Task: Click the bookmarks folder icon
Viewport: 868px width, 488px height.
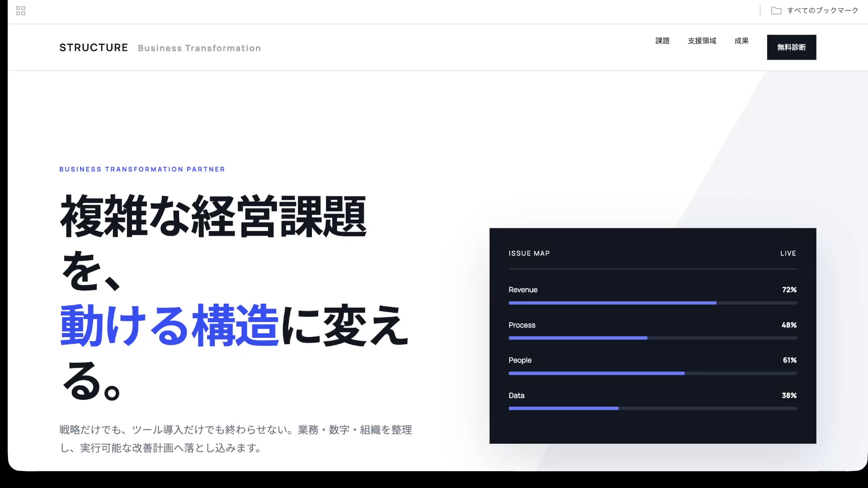Action: click(776, 10)
